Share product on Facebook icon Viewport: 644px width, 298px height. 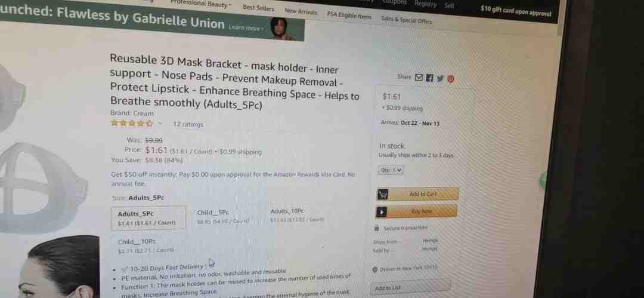point(429,78)
